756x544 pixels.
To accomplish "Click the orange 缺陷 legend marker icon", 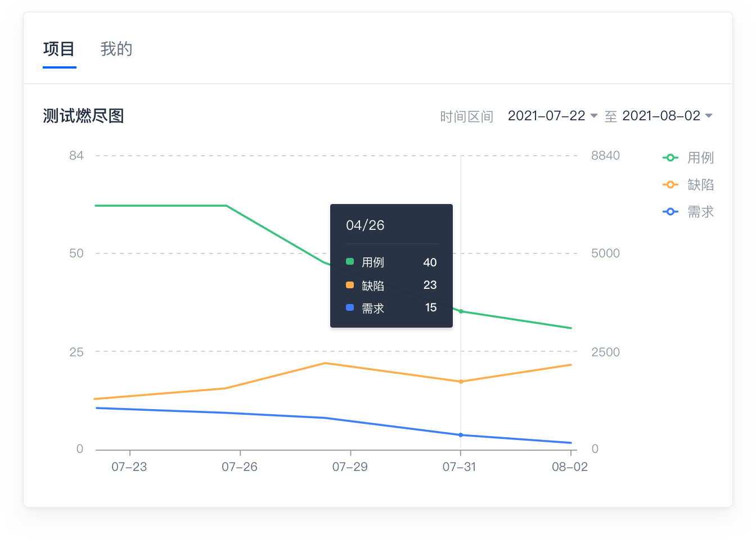I will tap(670, 185).
